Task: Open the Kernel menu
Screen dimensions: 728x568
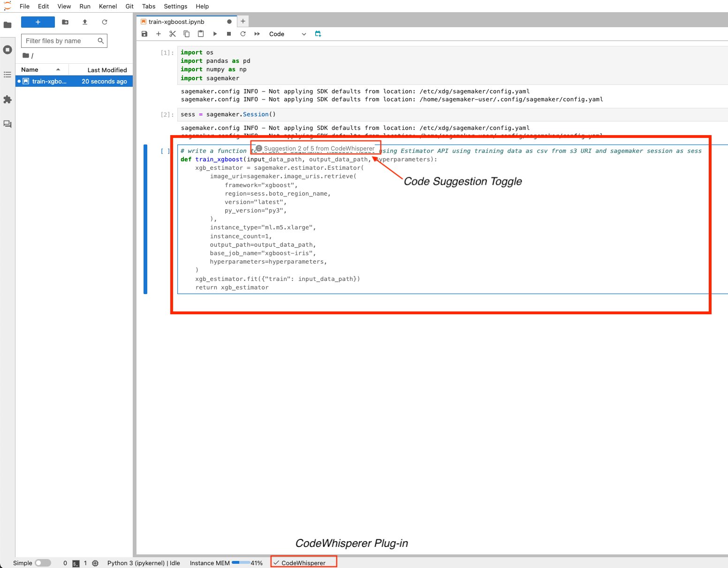Action: click(108, 6)
